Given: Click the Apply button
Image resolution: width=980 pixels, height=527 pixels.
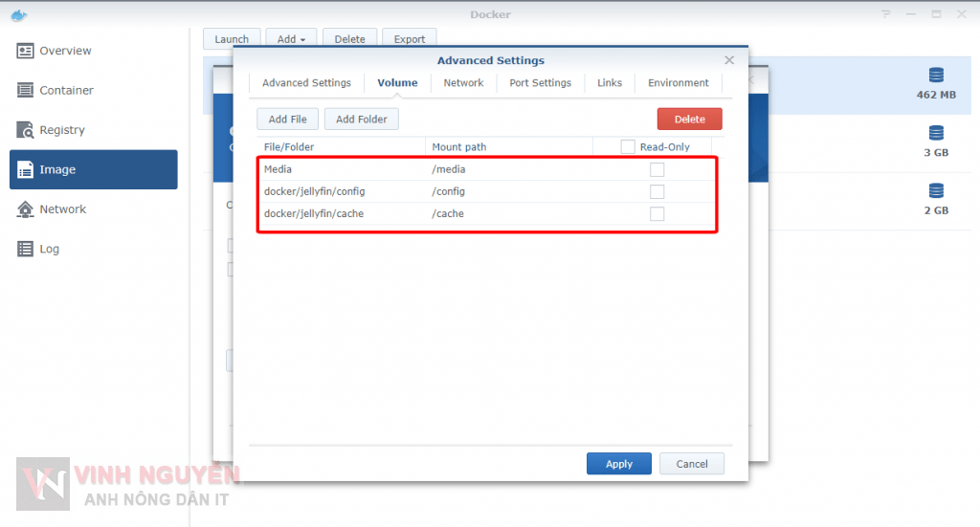Looking at the screenshot, I should click(618, 464).
